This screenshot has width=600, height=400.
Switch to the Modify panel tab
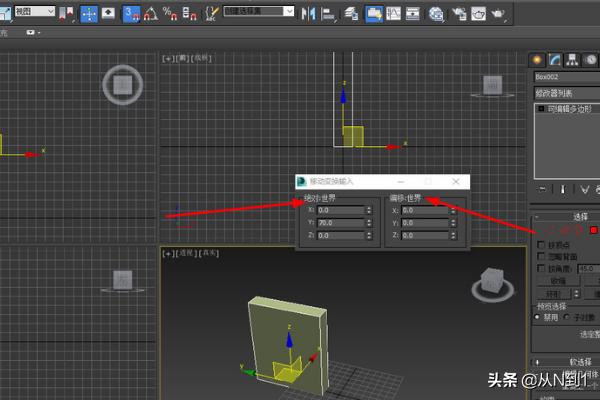click(554, 60)
